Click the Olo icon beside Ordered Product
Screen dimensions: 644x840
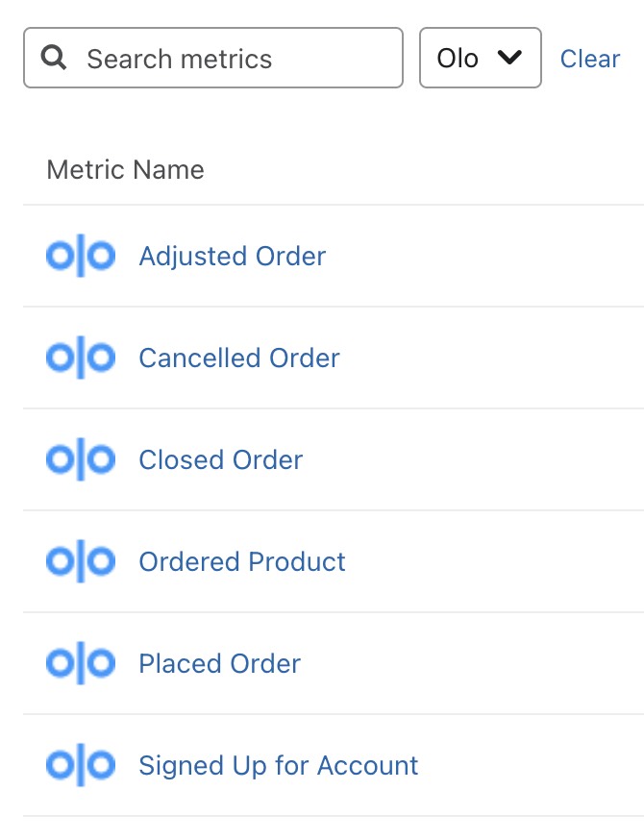point(80,561)
